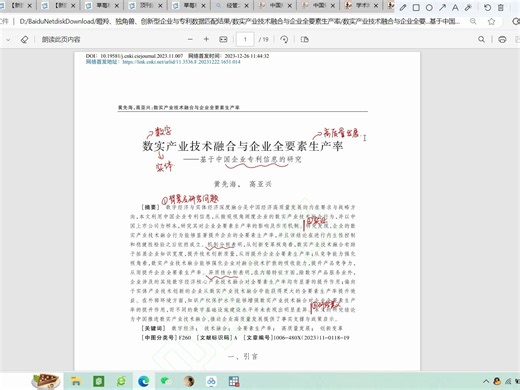The width and height of the screenshot is (520, 390).
Task: Expand the draw tool dropdown chevron
Action: (8, 40)
